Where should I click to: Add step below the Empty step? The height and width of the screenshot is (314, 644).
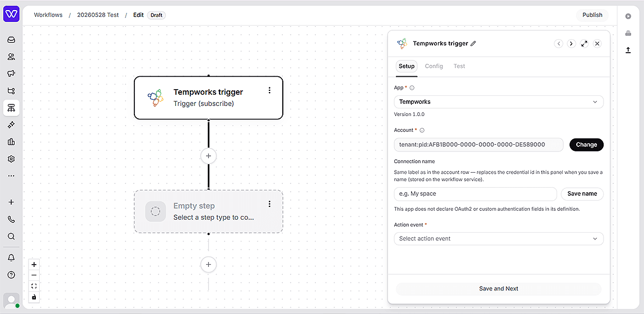[x=208, y=264]
